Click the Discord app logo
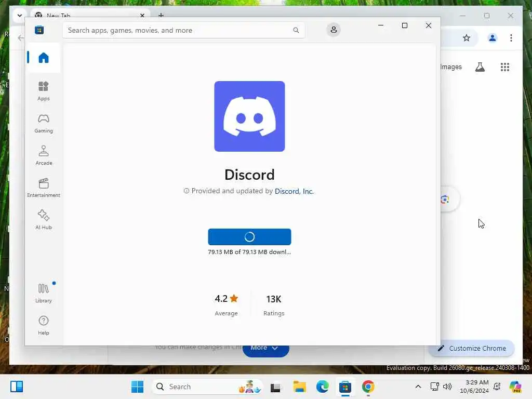Image resolution: width=532 pixels, height=399 pixels. (x=249, y=116)
